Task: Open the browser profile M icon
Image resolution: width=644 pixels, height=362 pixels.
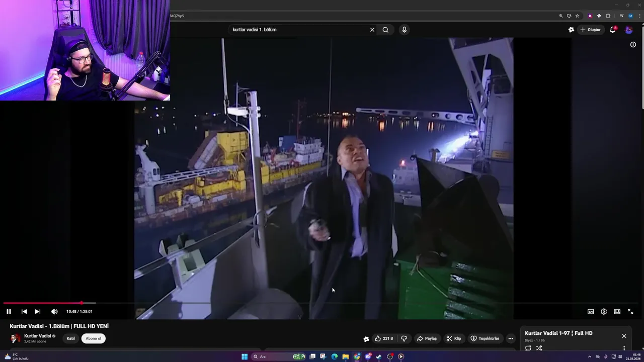Action: (630, 16)
